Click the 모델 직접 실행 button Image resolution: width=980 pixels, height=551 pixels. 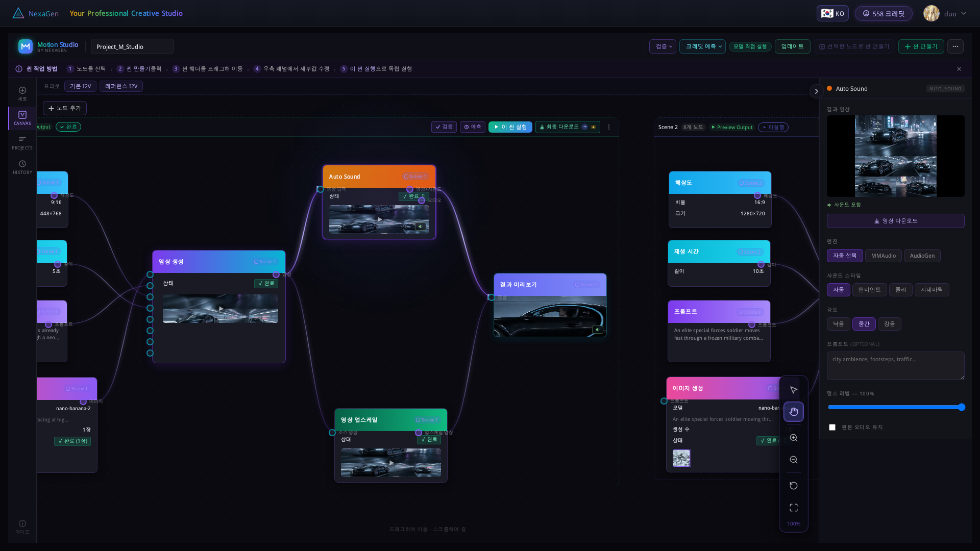[750, 46]
